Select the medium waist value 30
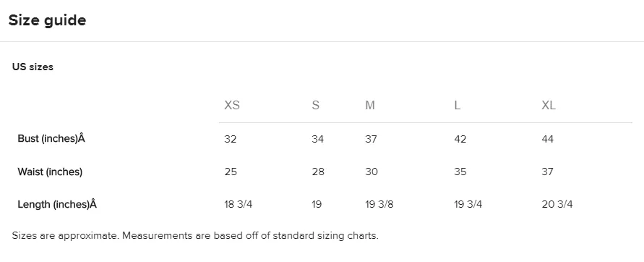The image size is (644, 262). (x=372, y=172)
